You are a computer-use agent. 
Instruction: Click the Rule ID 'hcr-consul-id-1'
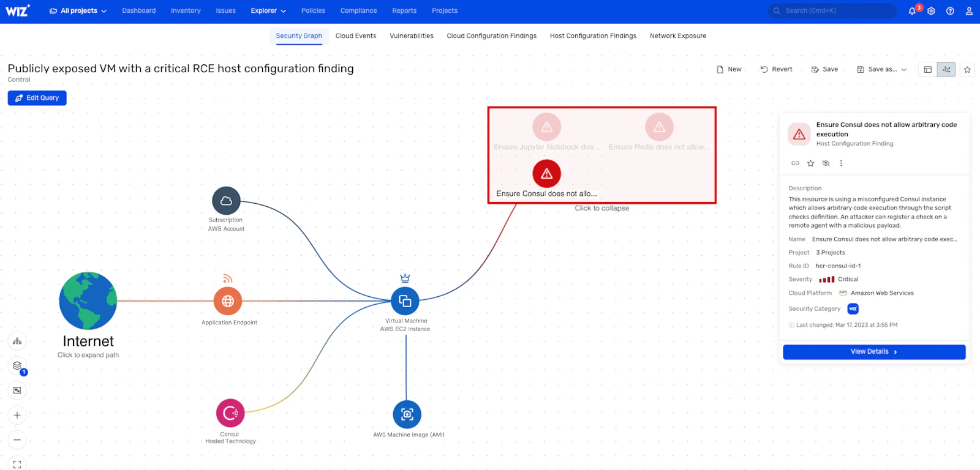click(838, 266)
